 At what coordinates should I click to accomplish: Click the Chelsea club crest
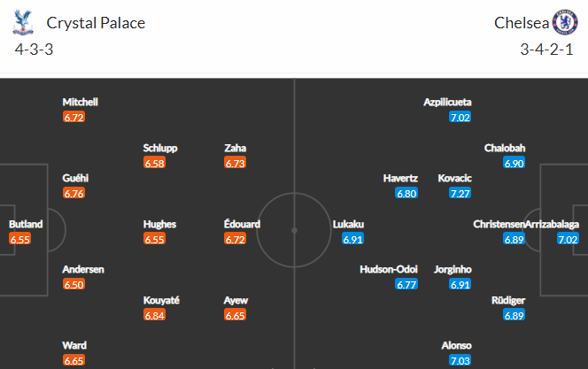pos(563,22)
